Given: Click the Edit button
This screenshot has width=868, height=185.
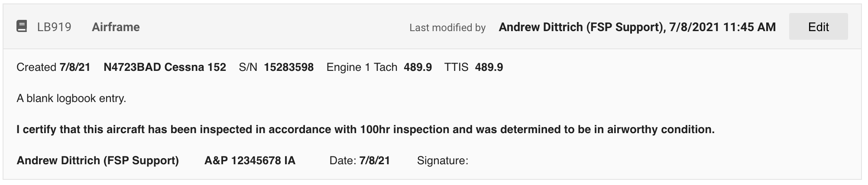Looking at the screenshot, I should pyautogui.click(x=818, y=27).
